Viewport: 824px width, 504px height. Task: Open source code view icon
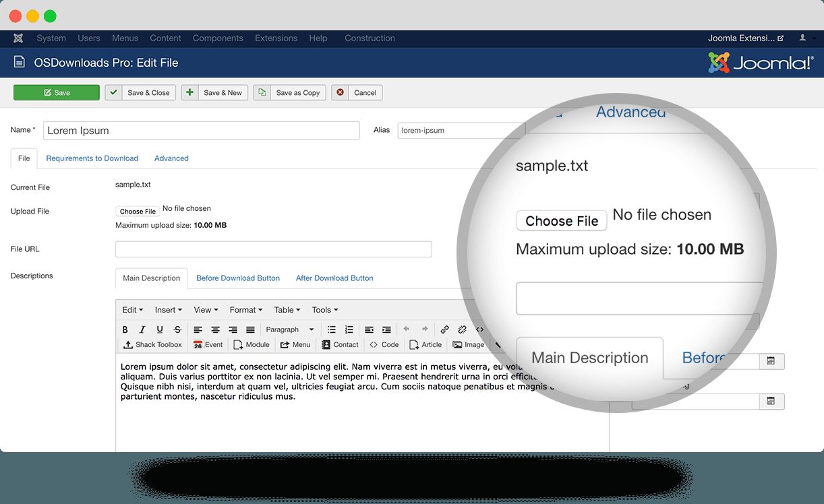pyautogui.click(x=479, y=329)
